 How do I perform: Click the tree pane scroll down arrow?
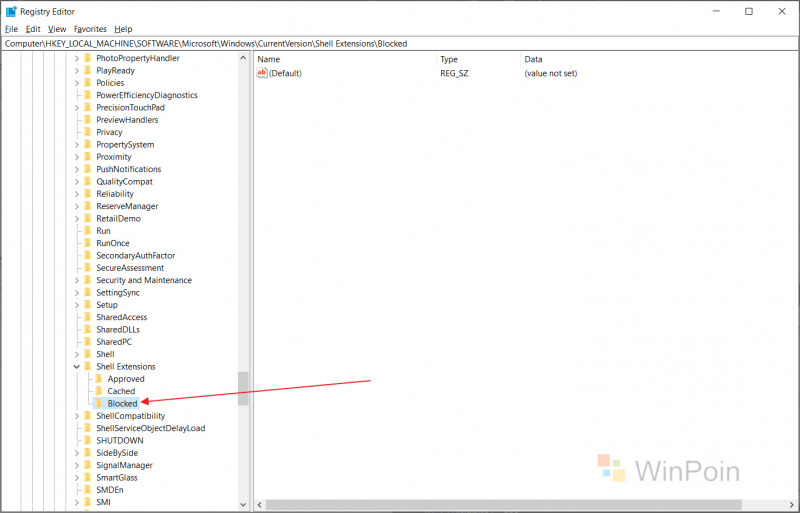pyautogui.click(x=243, y=505)
